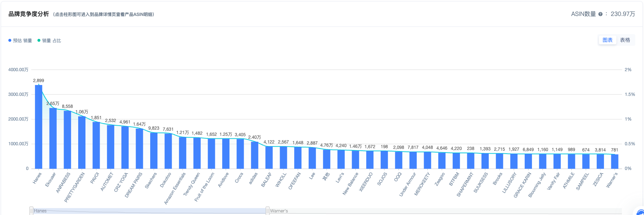Screen dimensions: 644x215
Task: Click the 1.06万 value label
Action: (82, 112)
